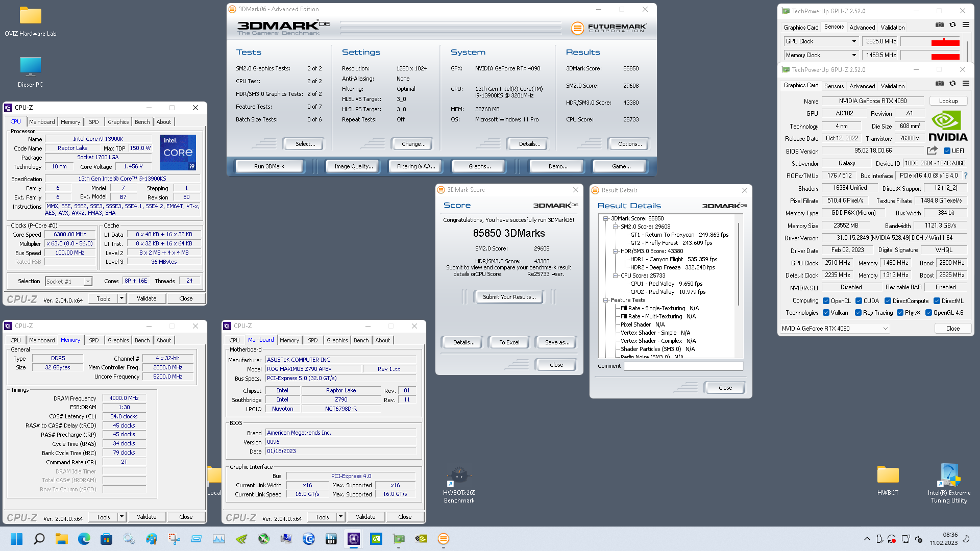The width and height of the screenshot is (980, 551).
Task: Open the Socket #1 selection dropdown
Action: (x=68, y=282)
